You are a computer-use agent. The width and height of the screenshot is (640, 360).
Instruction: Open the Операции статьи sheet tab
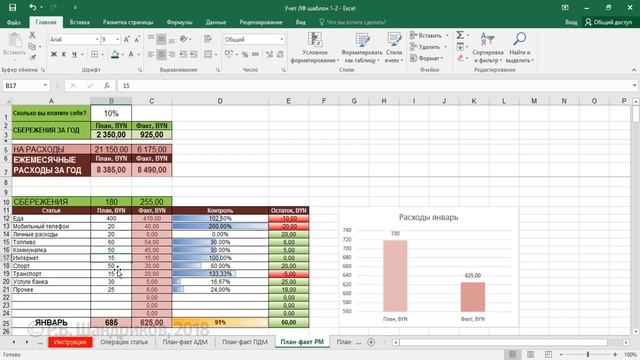point(124,342)
